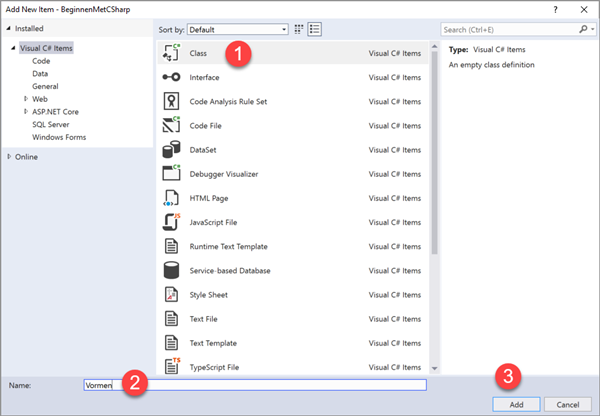Expand the Web category
Image resolution: width=600 pixels, height=416 pixels.
coord(26,99)
